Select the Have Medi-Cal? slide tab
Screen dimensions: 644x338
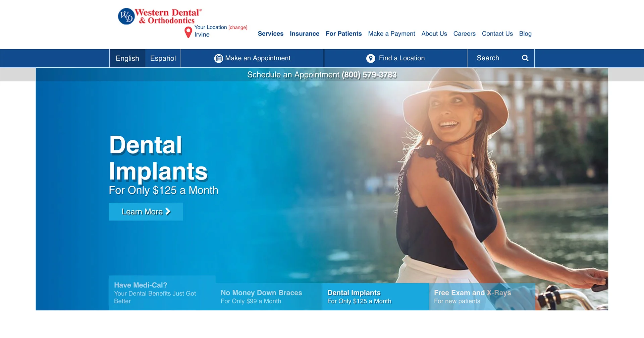(162, 293)
